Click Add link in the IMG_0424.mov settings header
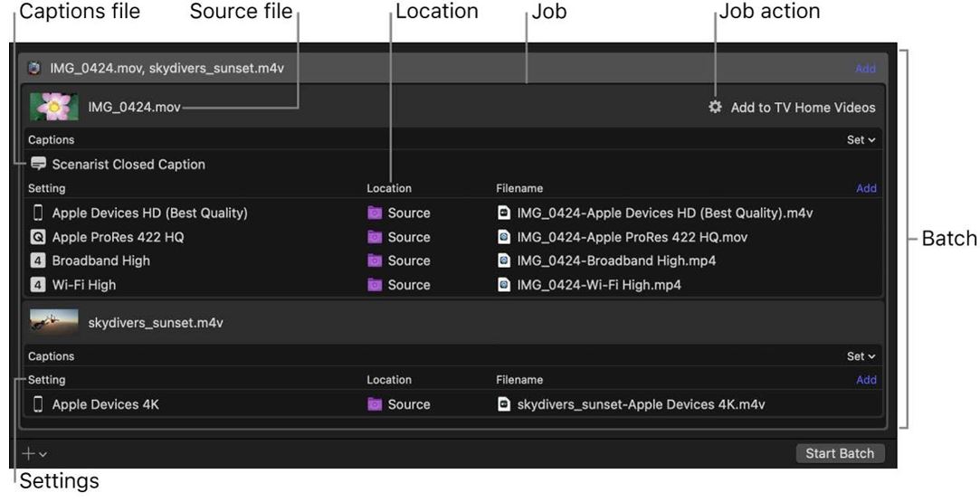 point(866,188)
